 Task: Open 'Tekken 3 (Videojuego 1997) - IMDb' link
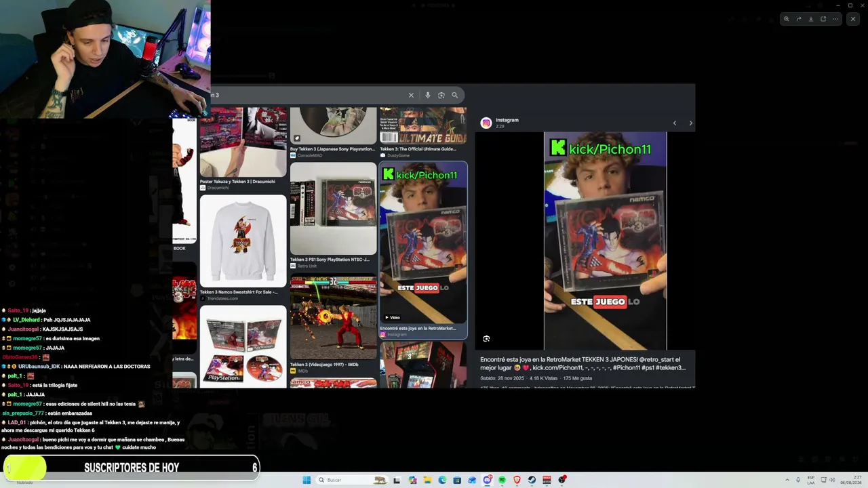point(324,365)
